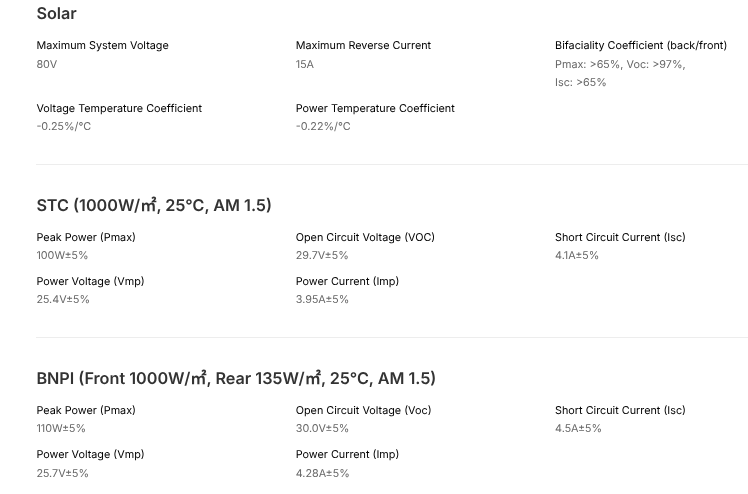Click the Power Temperature Coefficient label
The image size is (748, 494).
375,108
